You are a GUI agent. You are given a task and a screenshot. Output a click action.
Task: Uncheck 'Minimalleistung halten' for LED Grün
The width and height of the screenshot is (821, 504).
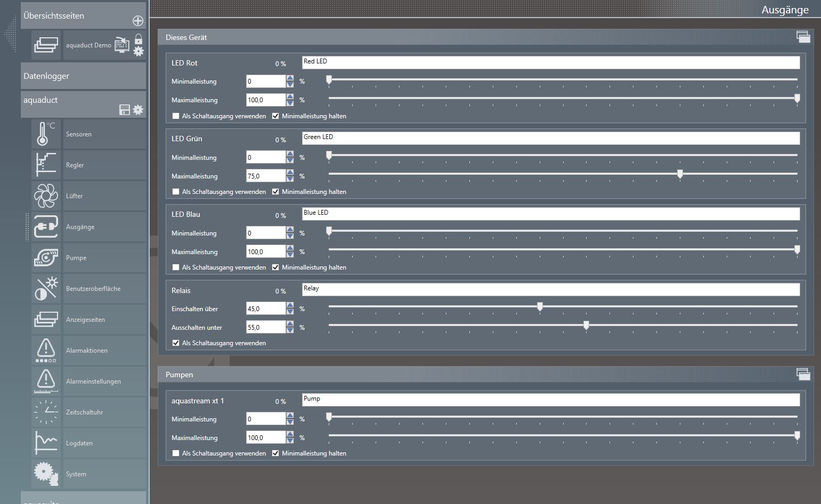click(x=275, y=192)
